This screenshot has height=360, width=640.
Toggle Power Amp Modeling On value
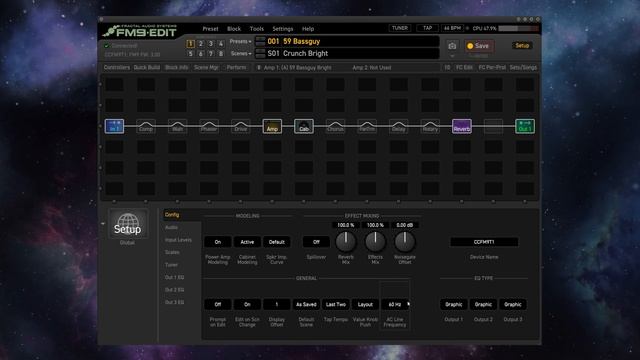point(218,242)
